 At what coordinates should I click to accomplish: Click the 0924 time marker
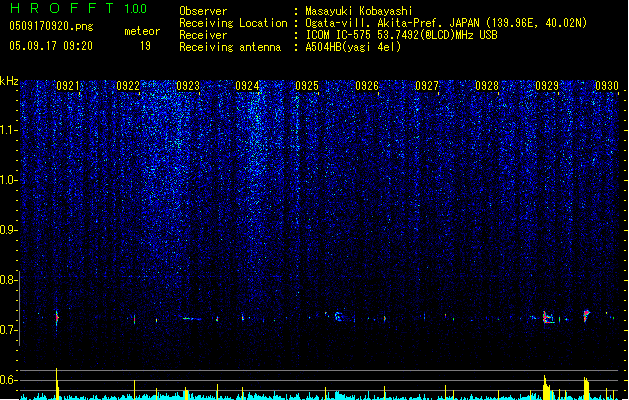click(247, 85)
